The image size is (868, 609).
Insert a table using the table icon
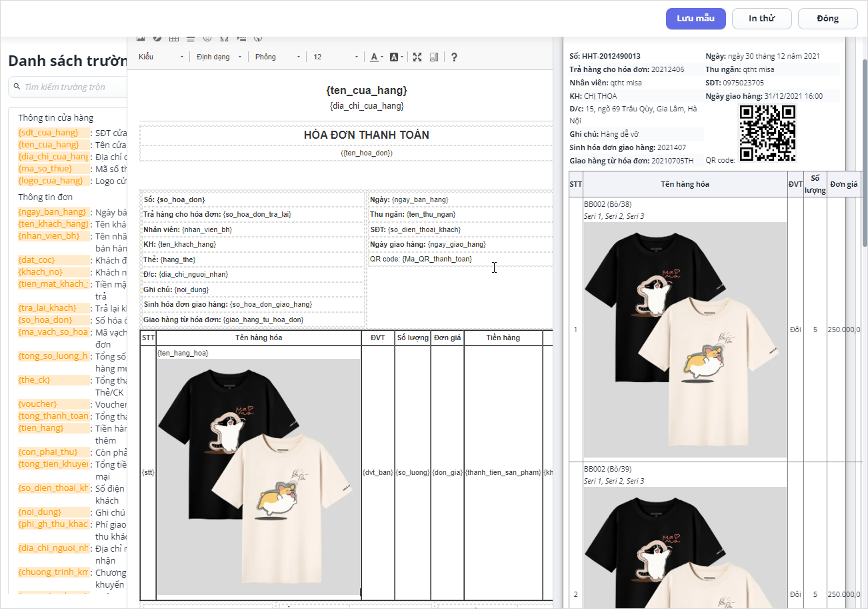174,38
